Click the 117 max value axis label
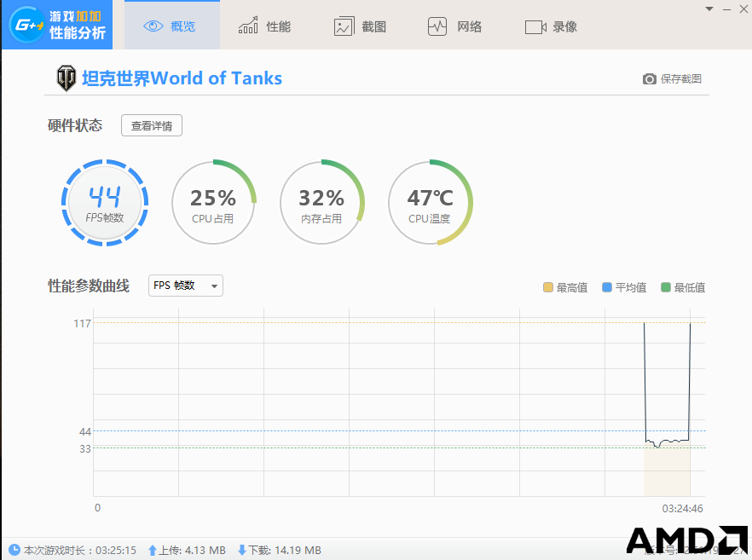The image size is (752, 560). (x=82, y=324)
